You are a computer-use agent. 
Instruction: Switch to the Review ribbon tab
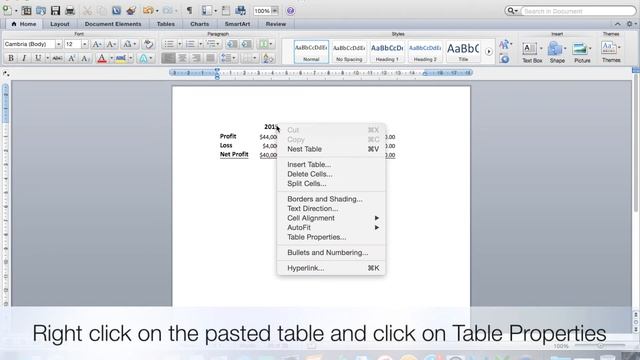[276, 24]
